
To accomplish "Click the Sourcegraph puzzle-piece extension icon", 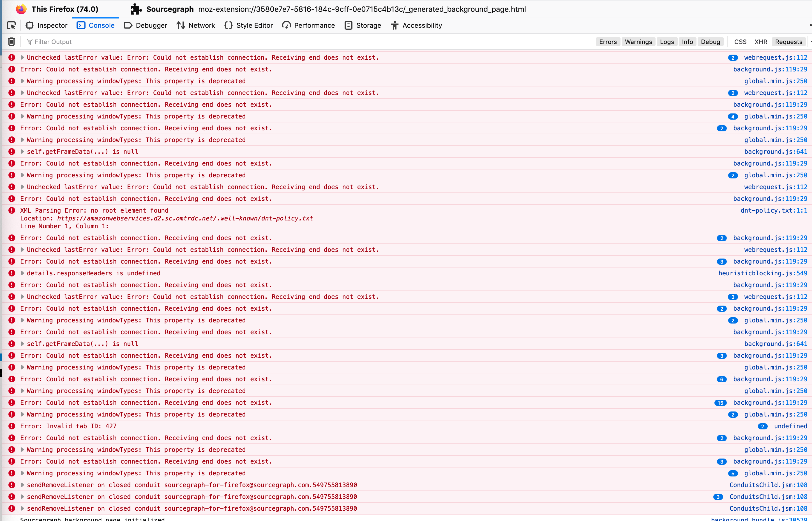I will [136, 9].
